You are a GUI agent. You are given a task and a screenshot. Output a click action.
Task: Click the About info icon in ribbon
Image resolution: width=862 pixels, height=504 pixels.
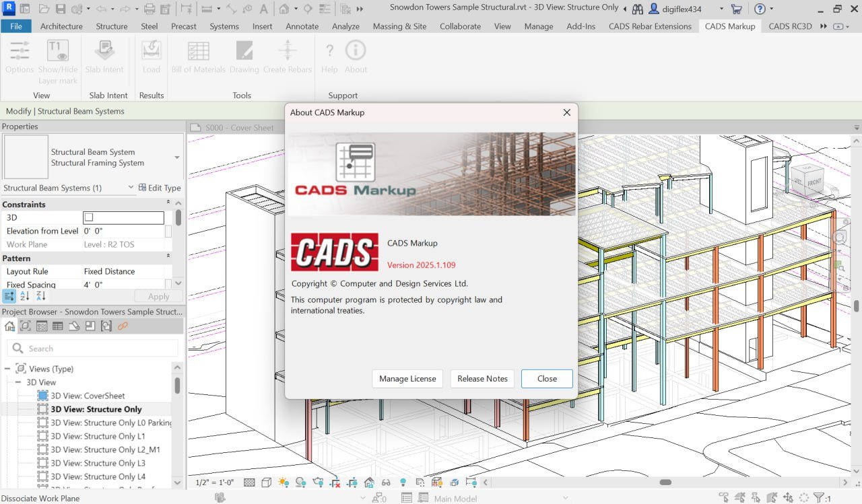tap(356, 57)
